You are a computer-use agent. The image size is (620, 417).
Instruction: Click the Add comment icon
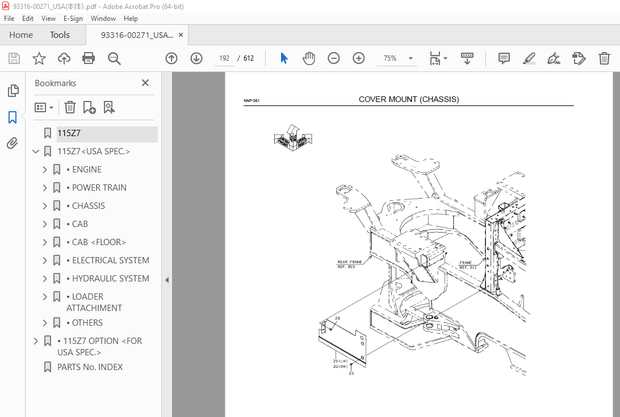pyautogui.click(x=503, y=59)
